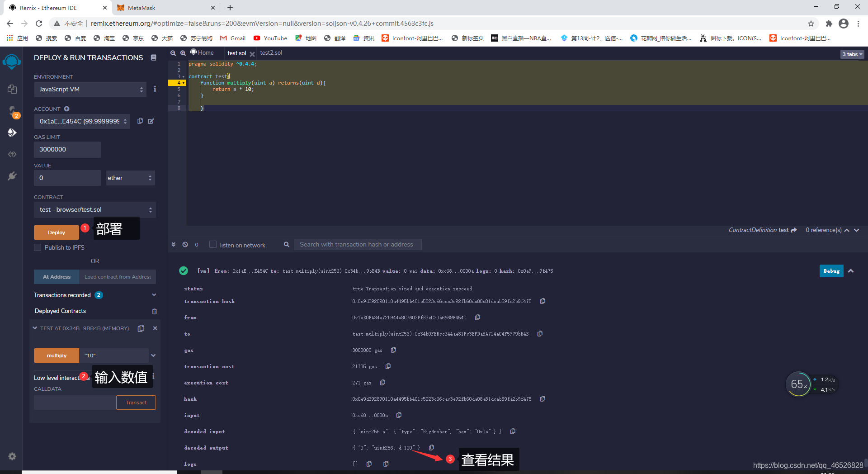Reload the browser page

39,24
